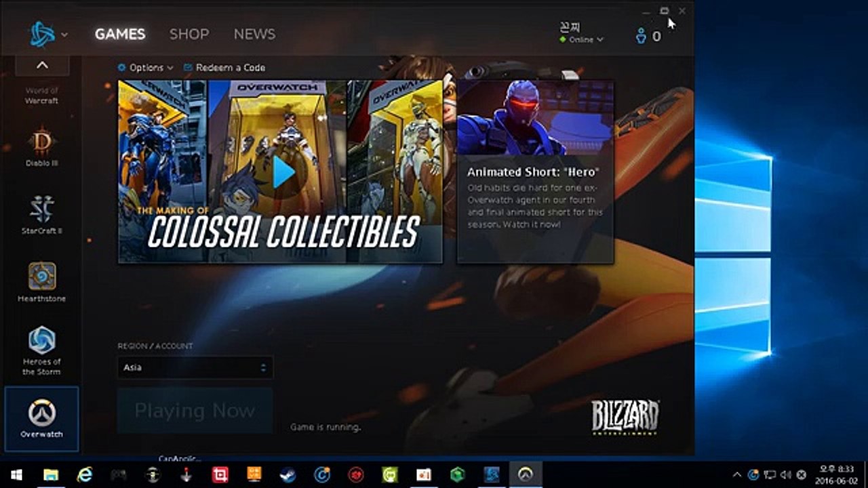
Task: Select World of Warcraft in the sidebar
Action: point(42,96)
